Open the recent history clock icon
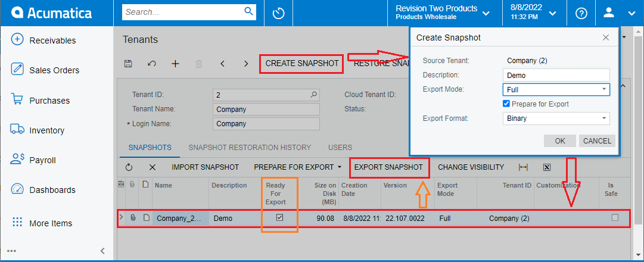 tap(278, 13)
